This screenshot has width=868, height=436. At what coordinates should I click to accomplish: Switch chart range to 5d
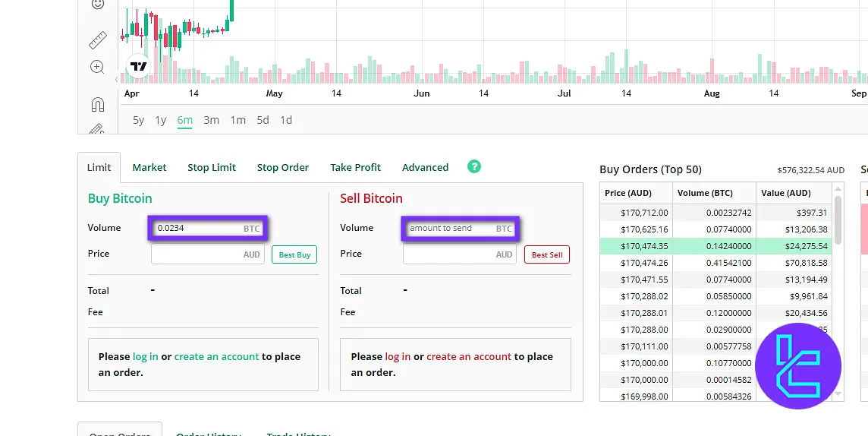(x=263, y=120)
